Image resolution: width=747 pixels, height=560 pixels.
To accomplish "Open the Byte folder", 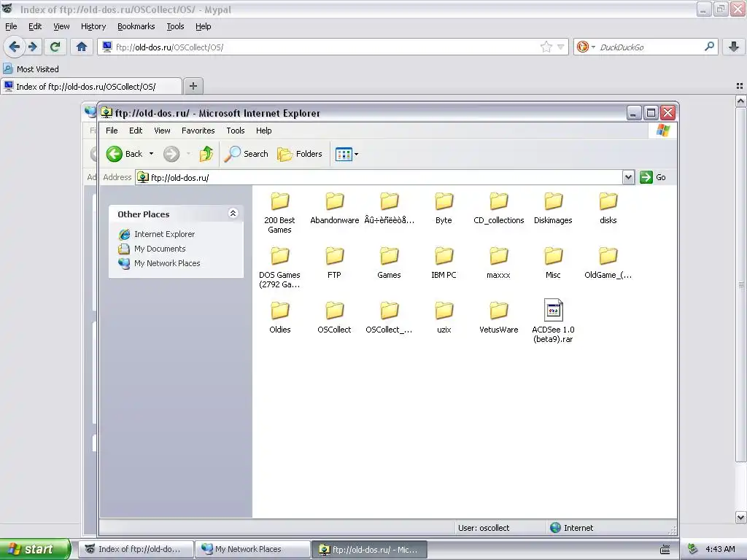I will click(x=444, y=208).
